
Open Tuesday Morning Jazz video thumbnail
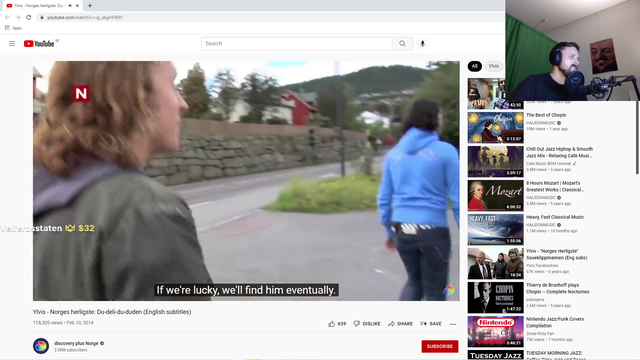[496, 355]
